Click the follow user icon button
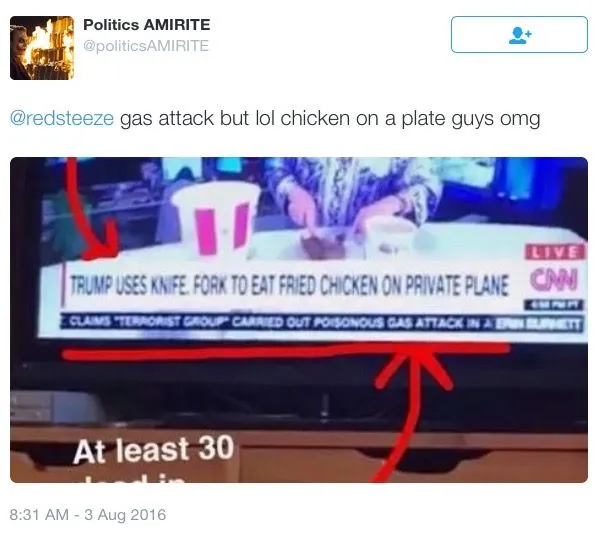Image resolution: width=597 pixels, height=537 pixels. 519,34
